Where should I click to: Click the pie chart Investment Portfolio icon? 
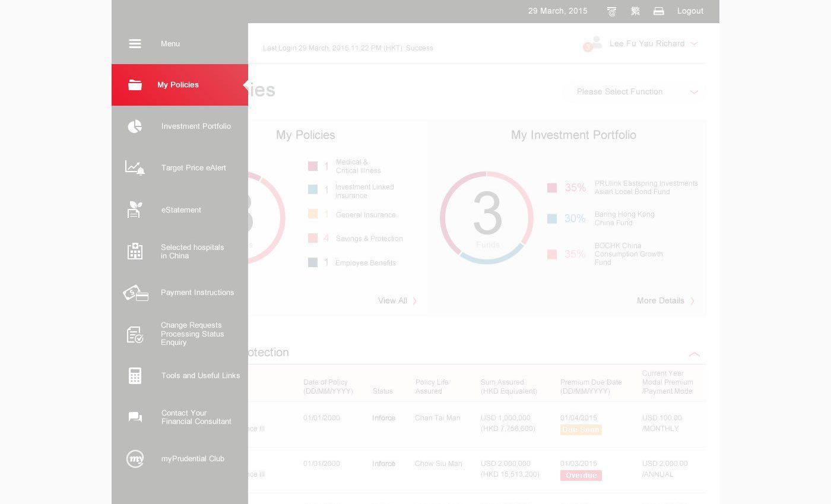coord(135,126)
